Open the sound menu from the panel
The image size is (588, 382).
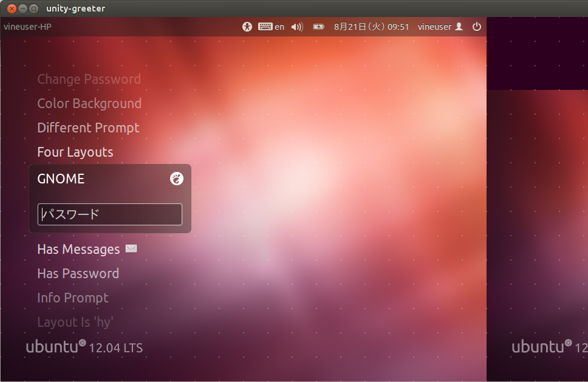297,27
